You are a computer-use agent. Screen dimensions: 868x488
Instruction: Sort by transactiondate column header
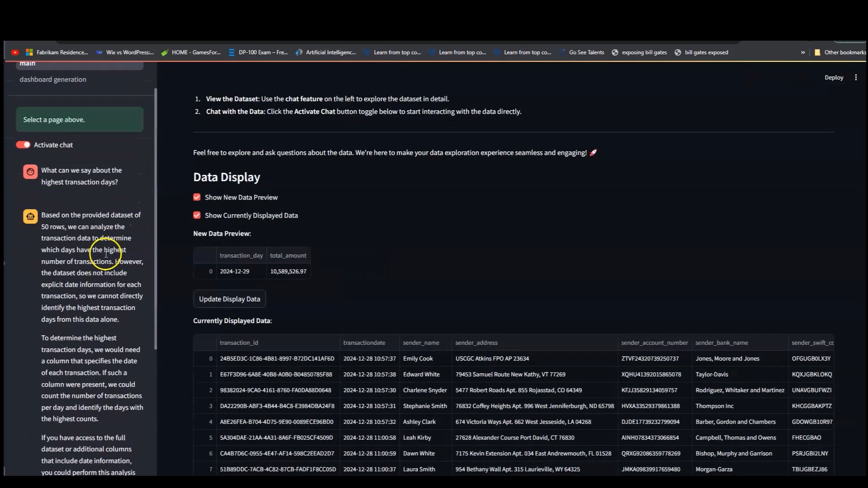pos(364,343)
